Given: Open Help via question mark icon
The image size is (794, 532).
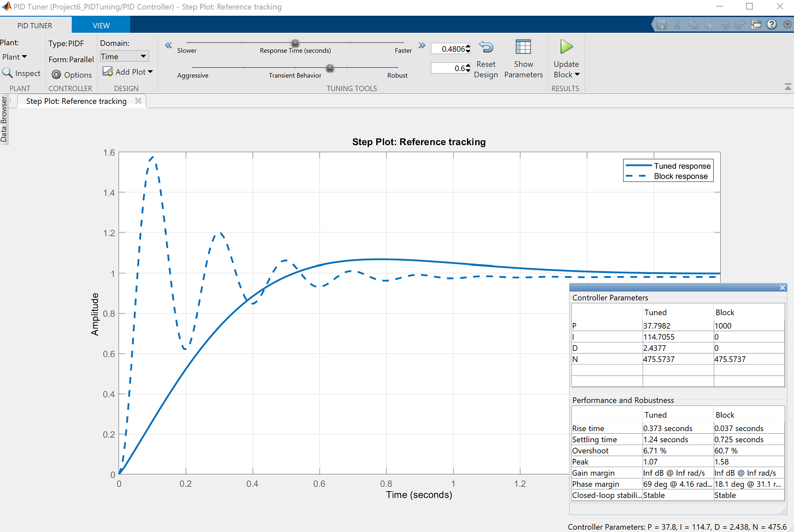Looking at the screenshot, I should click(772, 25).
